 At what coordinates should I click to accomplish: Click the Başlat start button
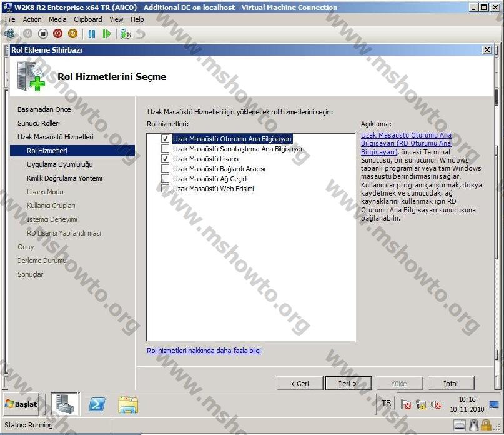[x=21, y=404]
